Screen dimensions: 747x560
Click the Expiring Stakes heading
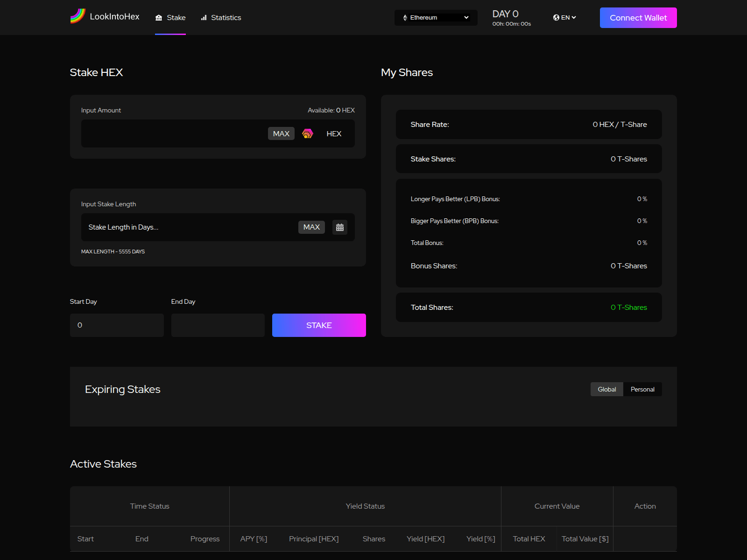click(123, 389)
